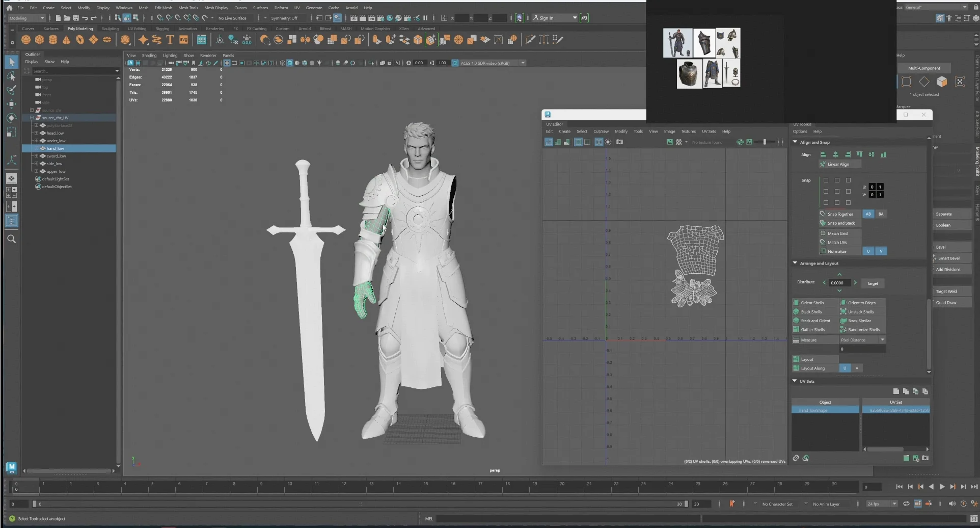Open the Edit Mesh menu
The width and height of the screenshot is (980, 528).
tap(164, 8)
